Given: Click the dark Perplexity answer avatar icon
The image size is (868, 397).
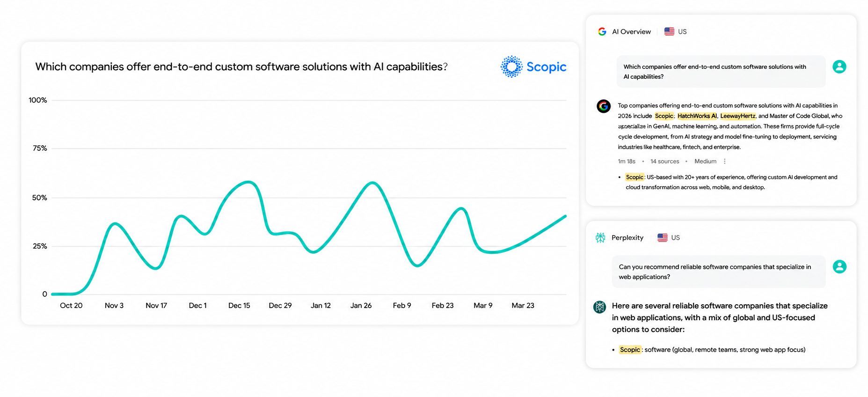Looking at the screenshot, I should tap(600, 307).
